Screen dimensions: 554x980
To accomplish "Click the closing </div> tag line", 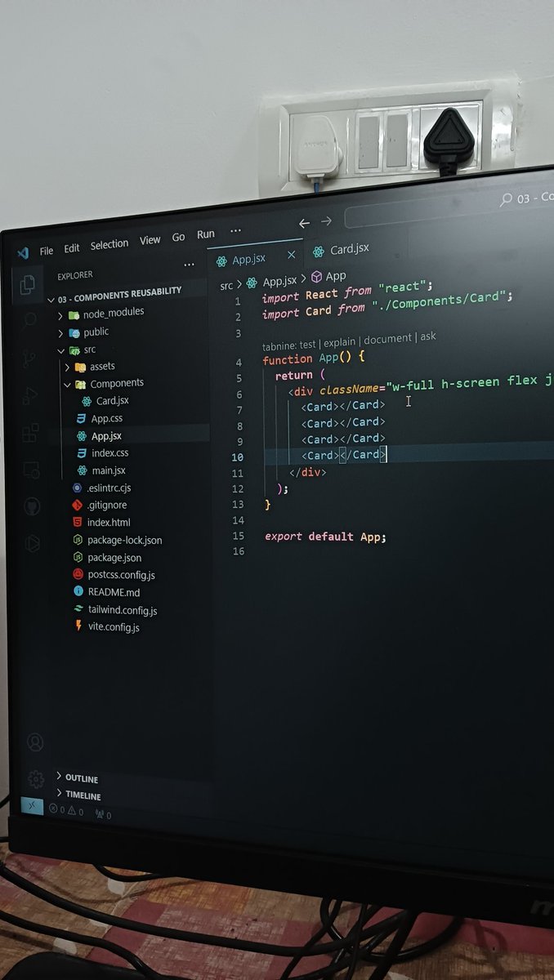I will (307, 472).
